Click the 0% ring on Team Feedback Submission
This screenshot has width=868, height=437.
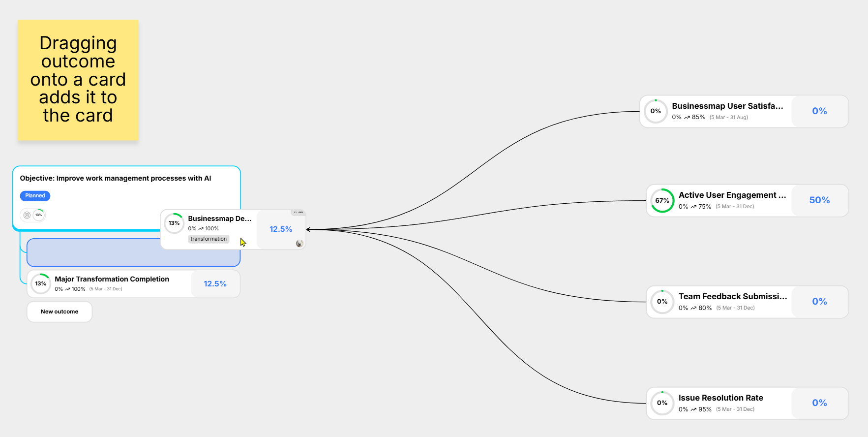click(662, 302)
